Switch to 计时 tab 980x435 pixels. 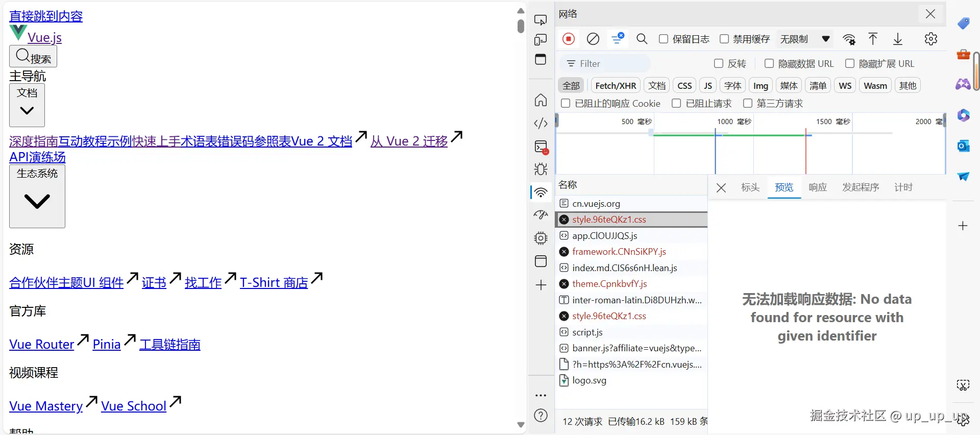click(903, 187)
